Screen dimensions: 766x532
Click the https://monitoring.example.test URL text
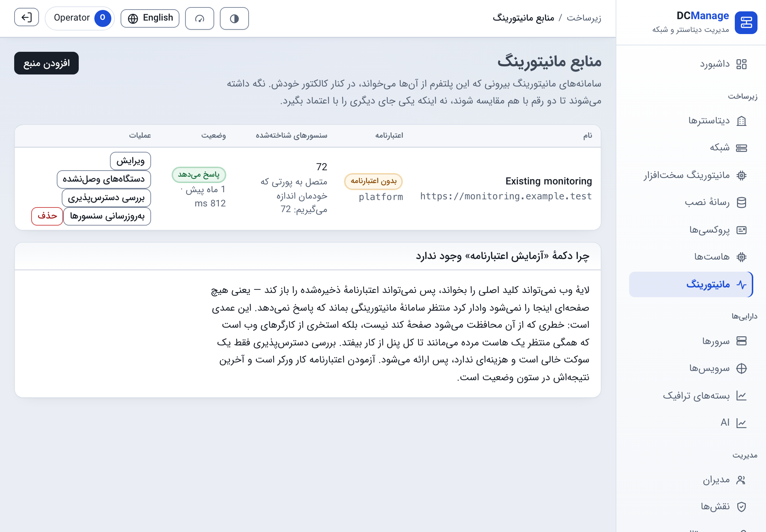point(506,196)
